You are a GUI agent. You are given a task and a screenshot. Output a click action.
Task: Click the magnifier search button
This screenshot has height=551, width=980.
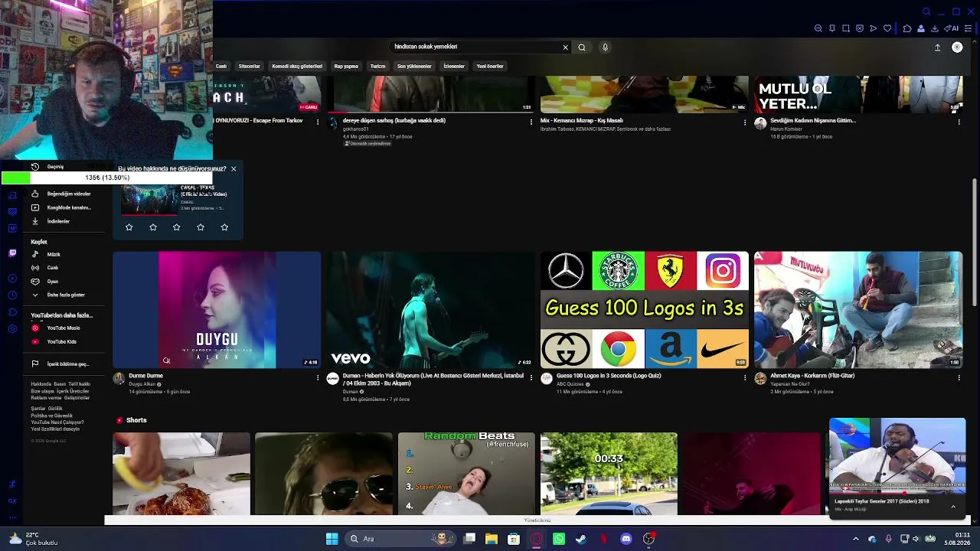[x=582, y=47]
